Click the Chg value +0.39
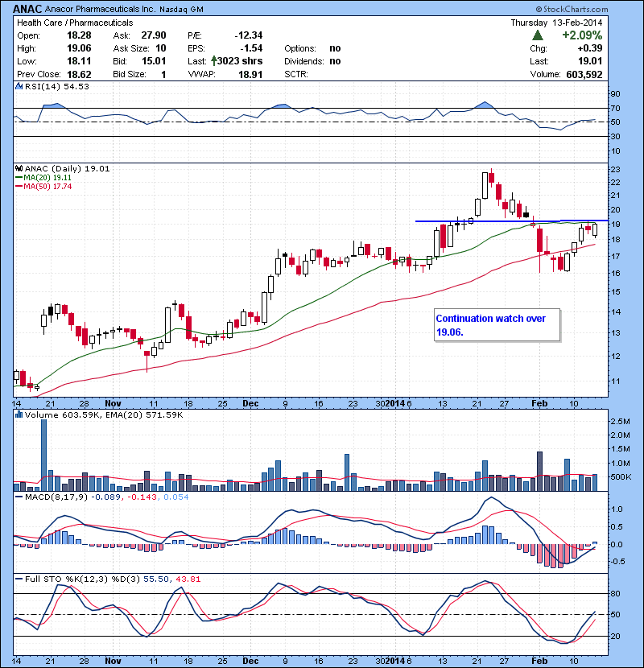This screenshot has height=668, width=644. (590, 48)
